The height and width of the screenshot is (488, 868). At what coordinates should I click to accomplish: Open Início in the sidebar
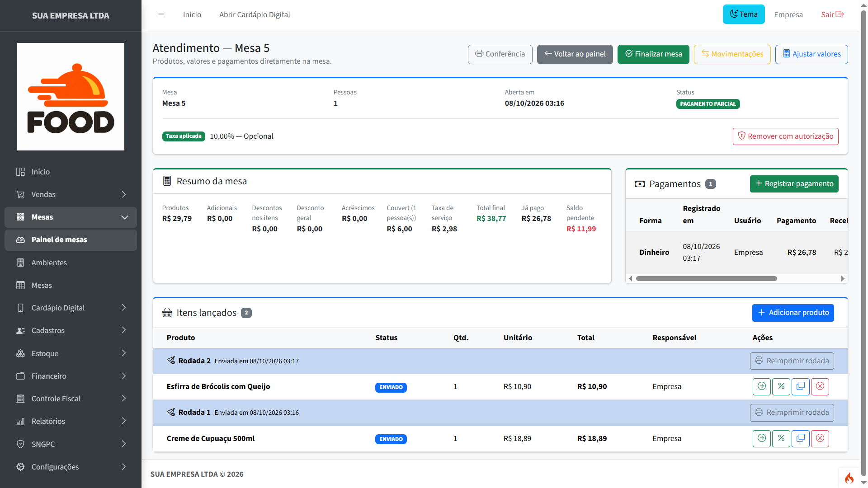[71, 172]
